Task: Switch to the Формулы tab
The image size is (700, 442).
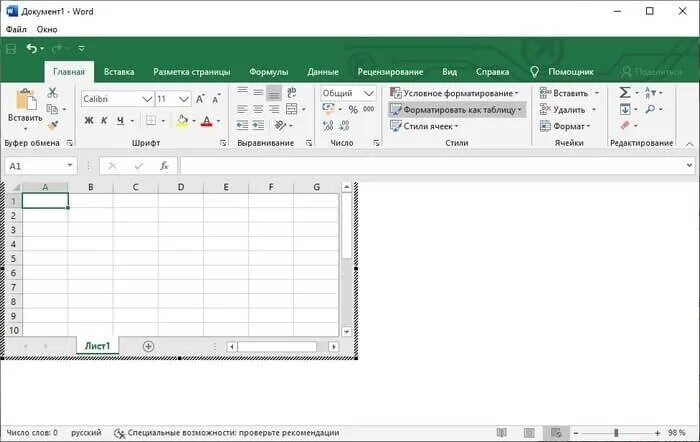Action: 268,72
